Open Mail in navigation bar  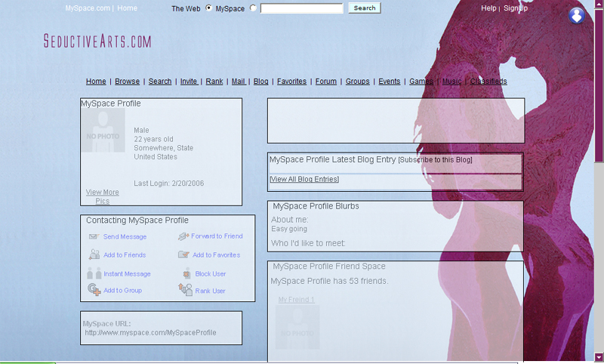point(239,82)
